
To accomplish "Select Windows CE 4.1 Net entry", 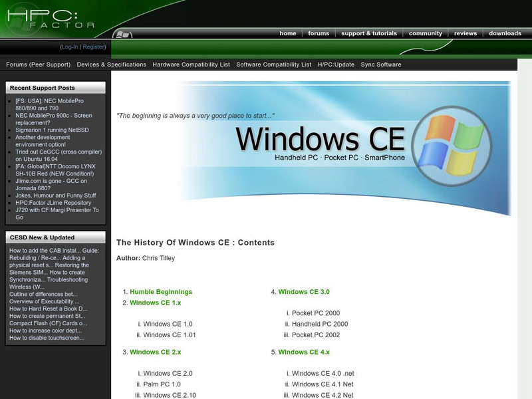I will point(323,384).
